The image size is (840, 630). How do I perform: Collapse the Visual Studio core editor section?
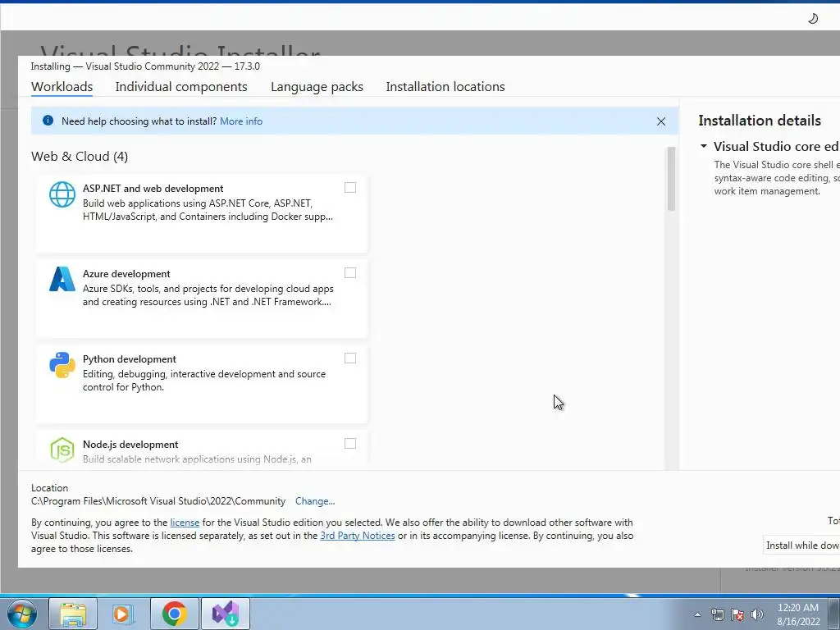(704, 146)
